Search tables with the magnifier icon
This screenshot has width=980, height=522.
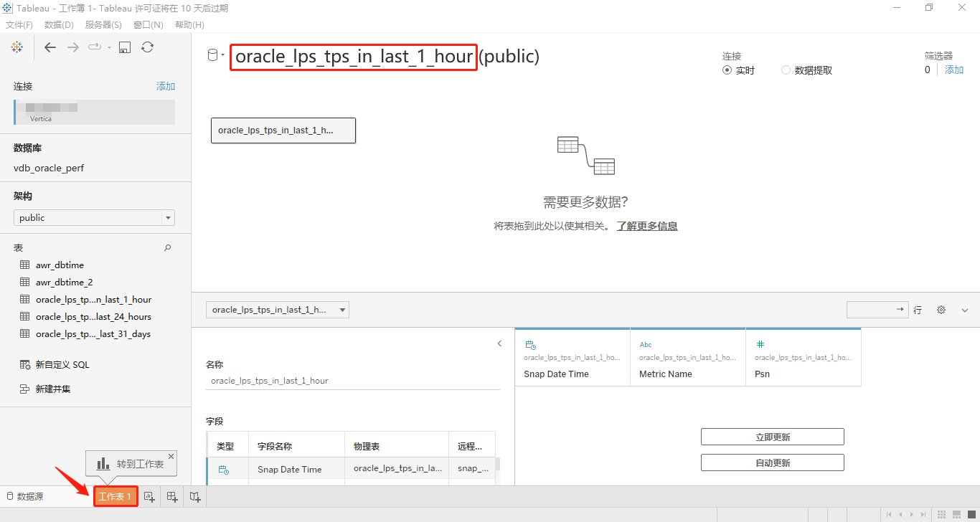[168, 247]
